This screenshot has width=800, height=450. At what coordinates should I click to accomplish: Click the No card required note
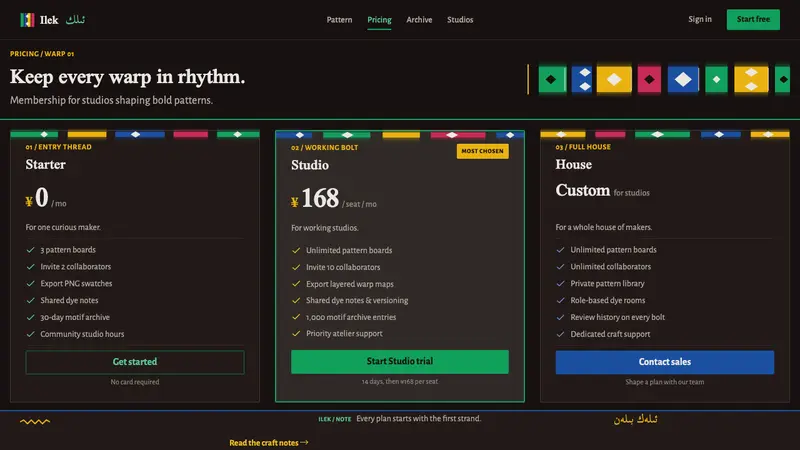point(135,382)
